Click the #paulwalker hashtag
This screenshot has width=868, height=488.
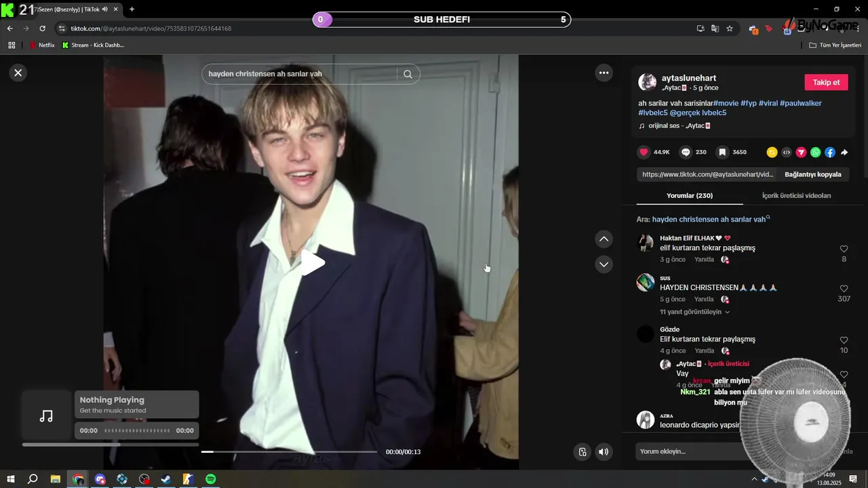coord(800,103)
